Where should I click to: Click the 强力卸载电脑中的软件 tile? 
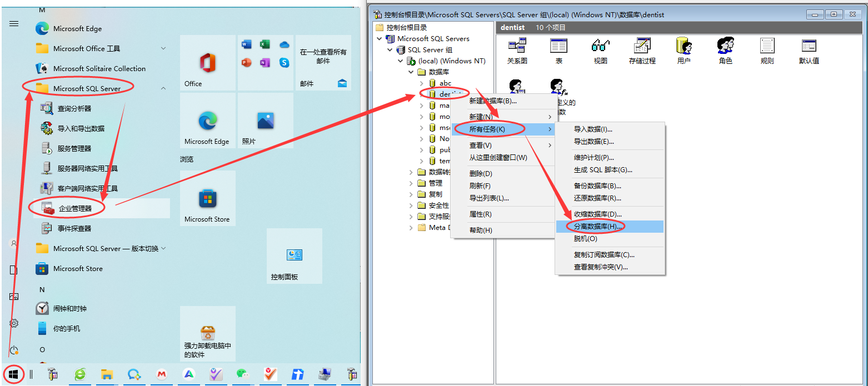208,334
